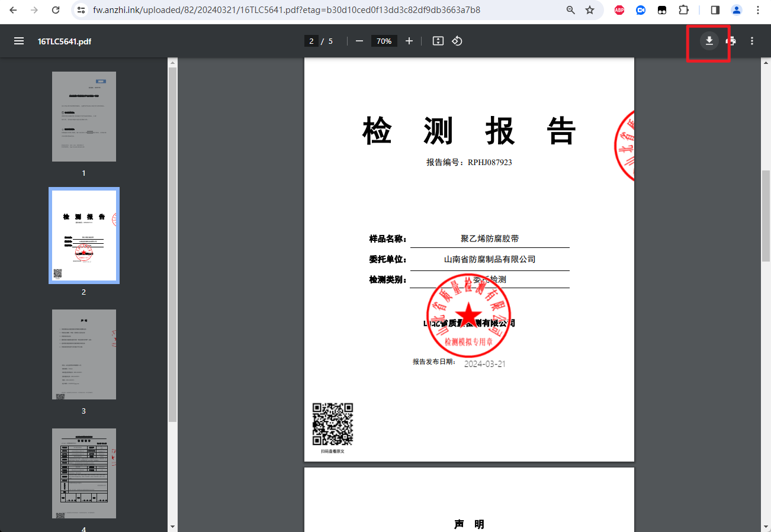771x532 pixels.
Task: Open the Chrome extensions puzzle icon
Action: pos(683,10)
